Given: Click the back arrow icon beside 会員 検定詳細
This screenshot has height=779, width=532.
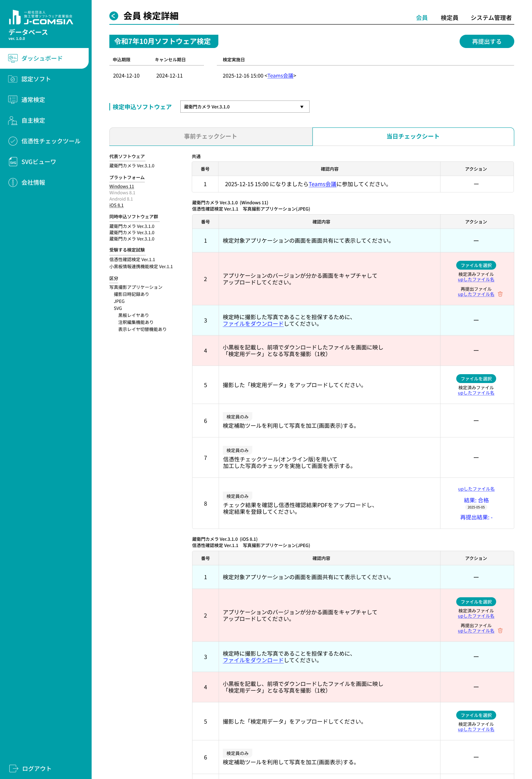Looking at the screenshot, I should tap(114, 16).
